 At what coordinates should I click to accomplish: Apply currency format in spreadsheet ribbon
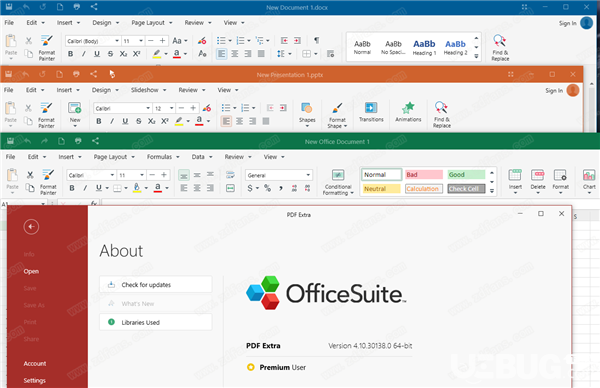pos(250,188)
